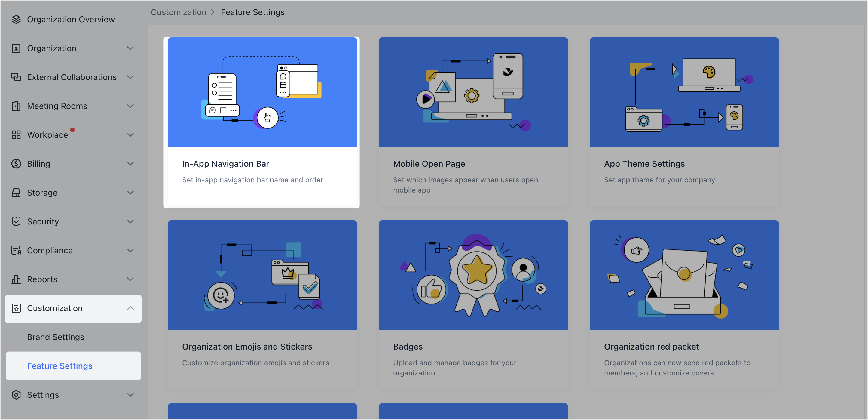Open the Billing menu label
The image size is (868, 420).
pos(39,164)
